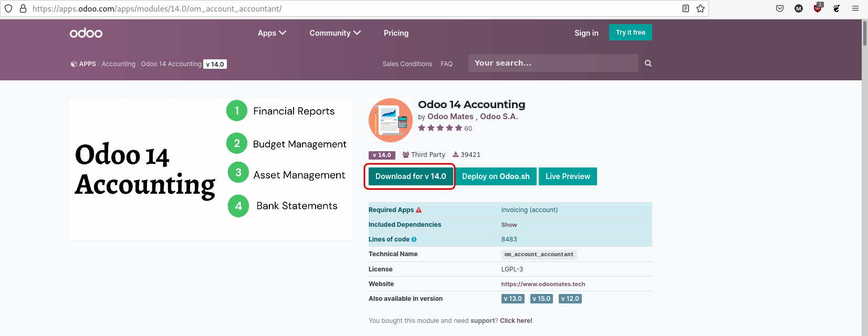Open the odoomates.tech website link
This screenshot has height=336, width=868.
coord(543,284)
